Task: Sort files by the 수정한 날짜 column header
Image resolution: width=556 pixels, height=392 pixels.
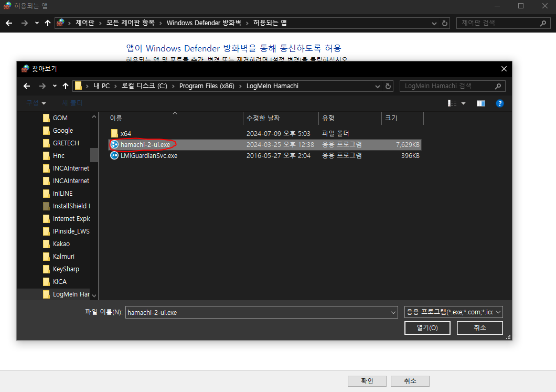Action: pos(270,118)
